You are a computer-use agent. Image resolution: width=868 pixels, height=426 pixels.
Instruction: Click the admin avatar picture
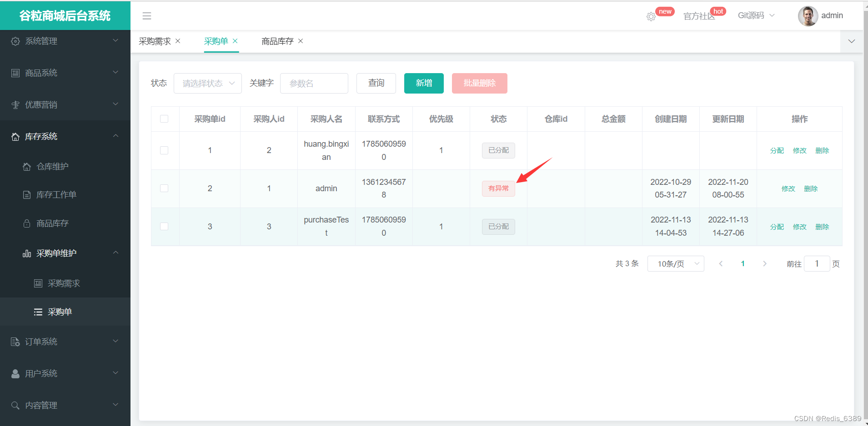tap(808, 16)
